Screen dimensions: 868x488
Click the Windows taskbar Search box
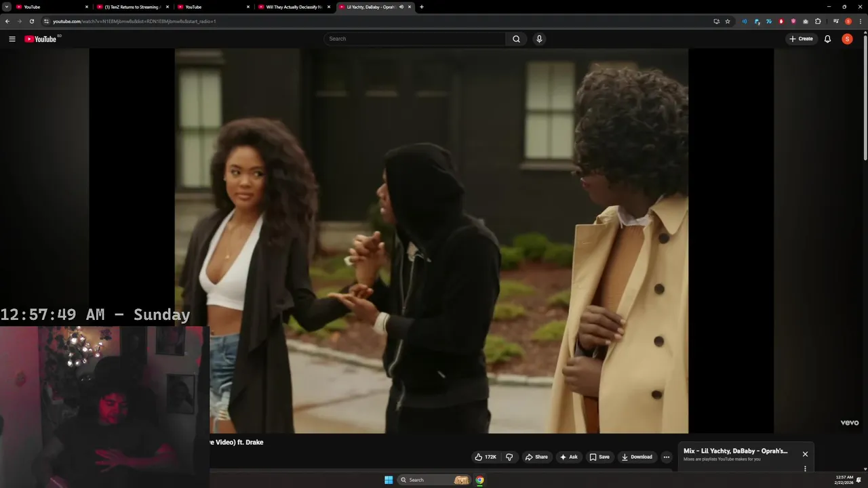pyautogui.click(x=434, y=480)
